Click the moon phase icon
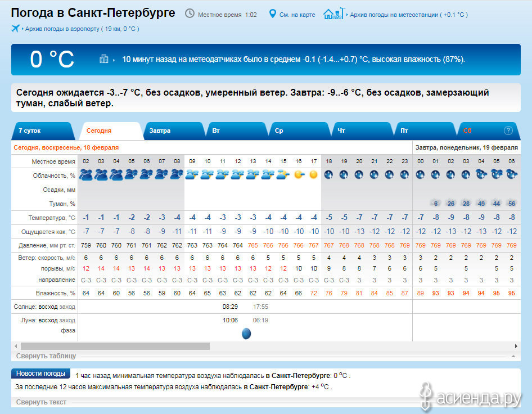The image size is (532, 414). [246, 334]
